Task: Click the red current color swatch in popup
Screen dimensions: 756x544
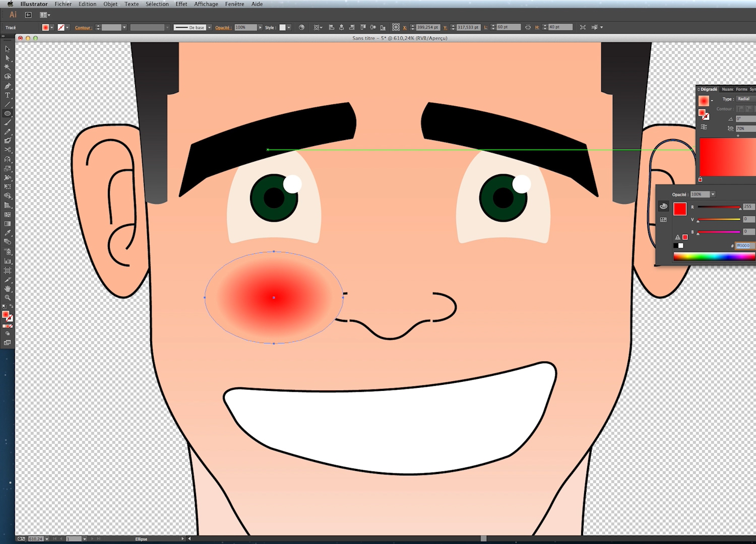Action: coord(680,209)
